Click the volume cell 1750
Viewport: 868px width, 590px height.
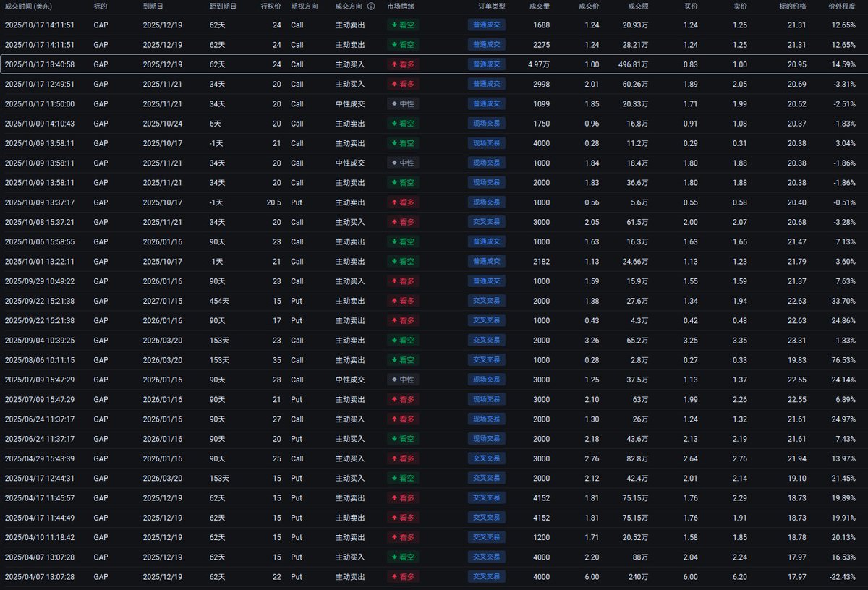(x=542, y=124)
